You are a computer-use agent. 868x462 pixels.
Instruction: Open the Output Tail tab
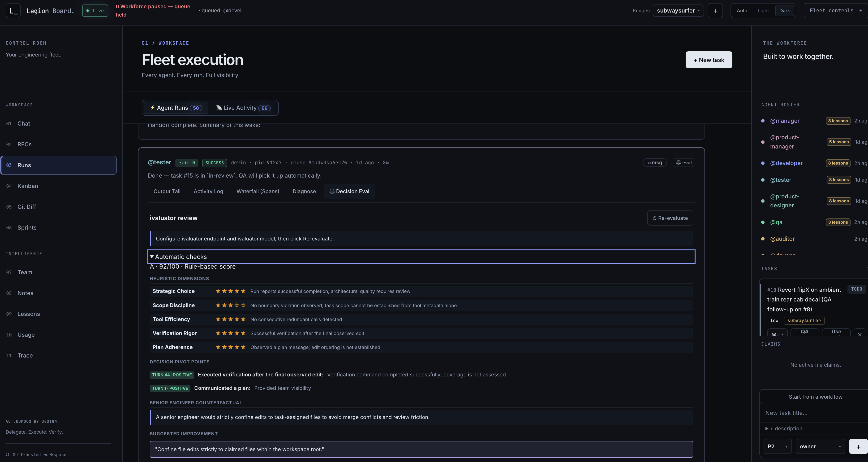[167, 191]
